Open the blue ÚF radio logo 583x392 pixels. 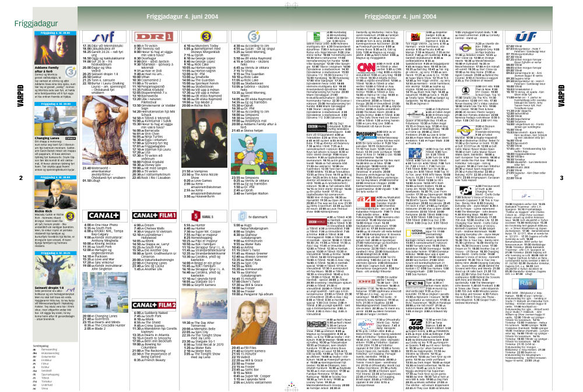tap(526, 37)
